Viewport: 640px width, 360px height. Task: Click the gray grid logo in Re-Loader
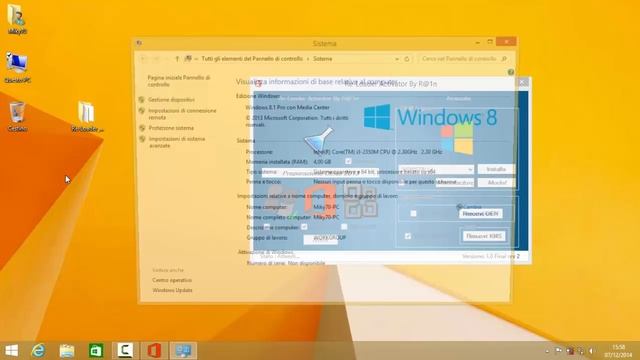tap(360, 202)
